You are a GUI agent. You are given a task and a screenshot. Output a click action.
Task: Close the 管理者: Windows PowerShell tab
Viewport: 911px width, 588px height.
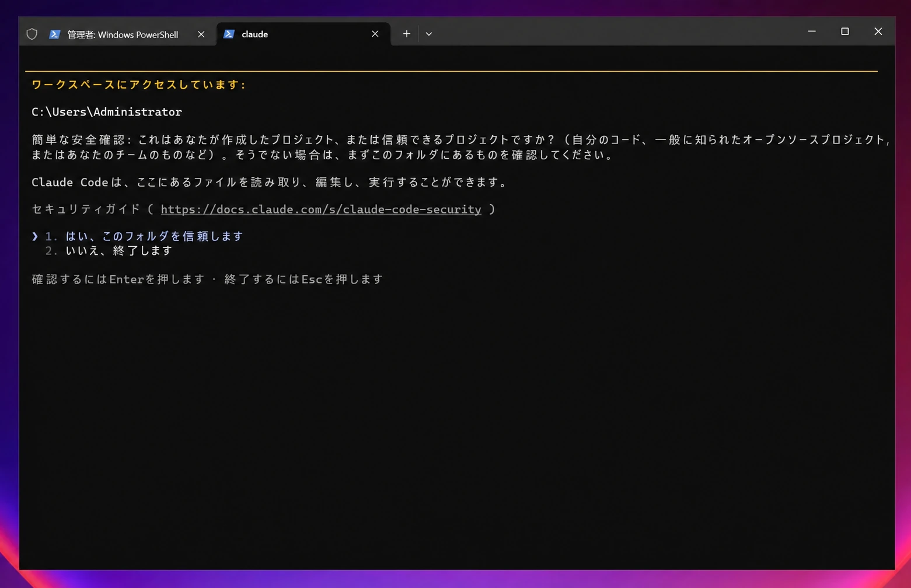(201, 34)
